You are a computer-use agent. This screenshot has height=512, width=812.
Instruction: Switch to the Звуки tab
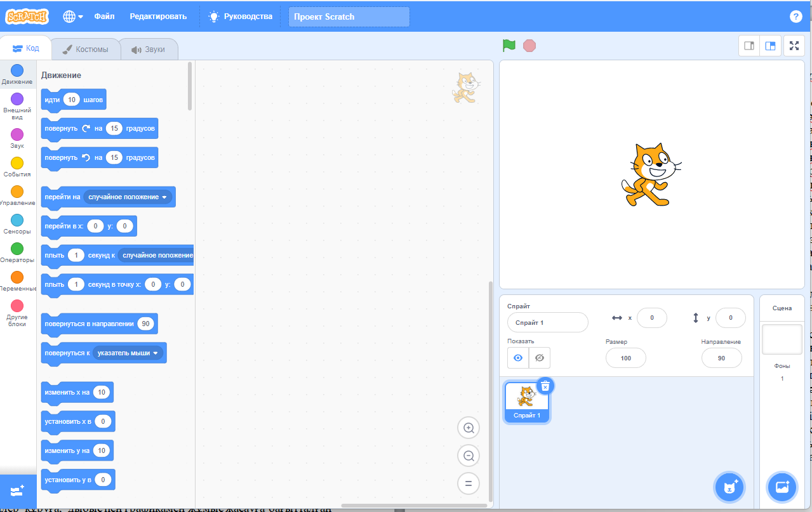(148, 49)
